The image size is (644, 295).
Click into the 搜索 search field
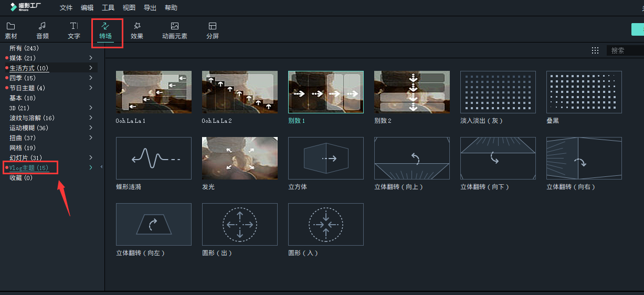[x=626, y=50]
